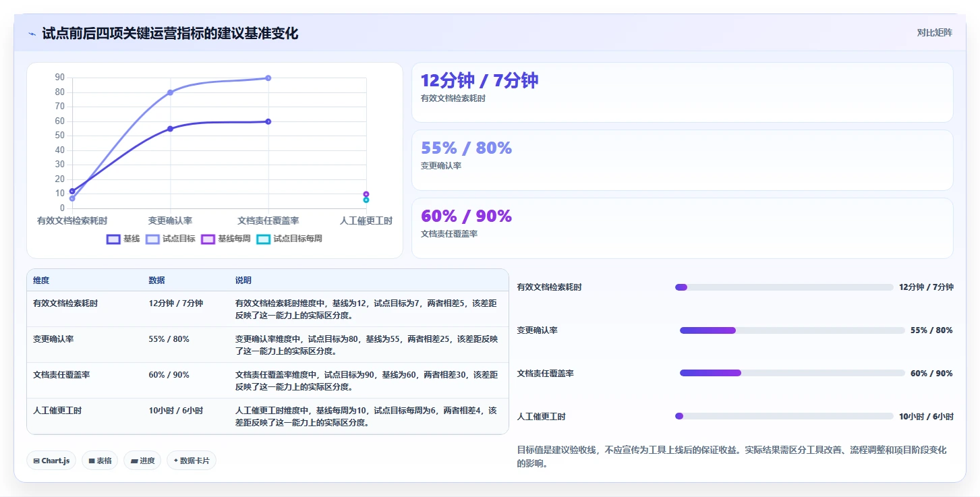The image size is (980, 497).
Task: Click the 进度 tag icon
Action: 134,461
